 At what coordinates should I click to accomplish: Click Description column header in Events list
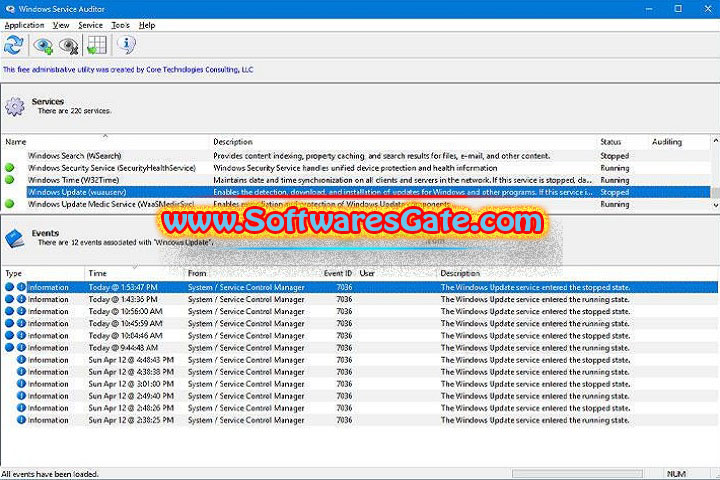pyautogui.click(x=578, y=273)
